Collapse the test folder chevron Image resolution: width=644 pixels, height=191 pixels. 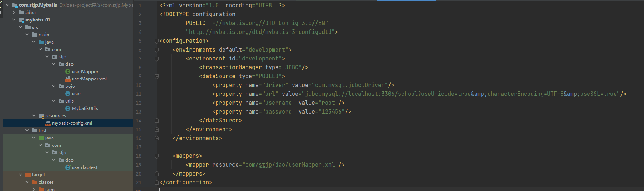pos(27,131)
